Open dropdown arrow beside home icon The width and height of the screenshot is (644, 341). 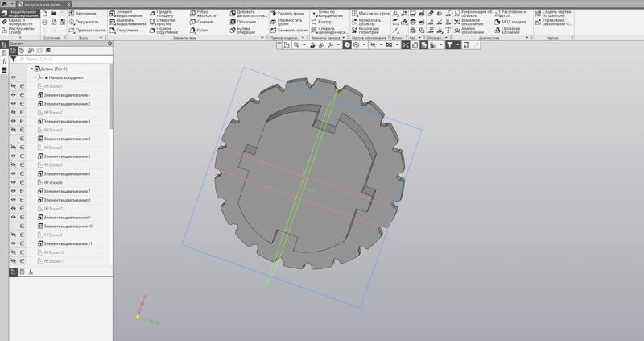point(11,4)
